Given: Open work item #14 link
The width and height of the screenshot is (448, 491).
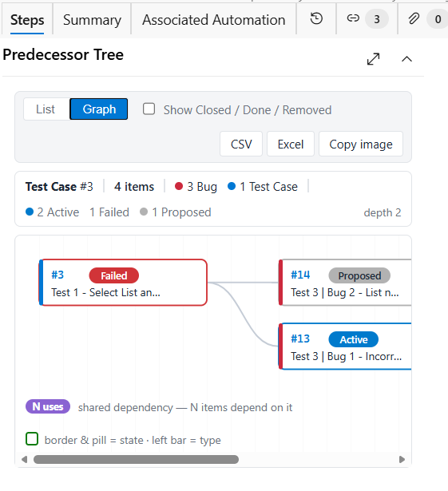Looking at the screenshot, I should click(300, 275).
